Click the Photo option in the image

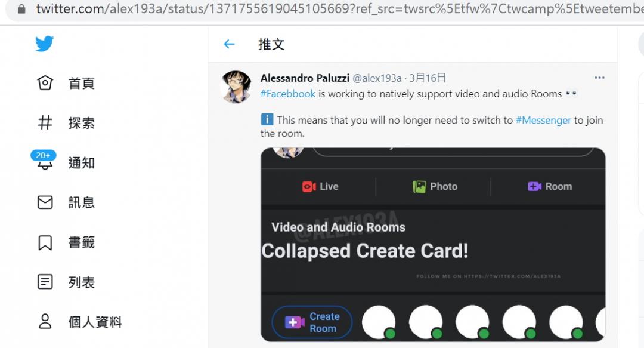(x=435, y=187)
